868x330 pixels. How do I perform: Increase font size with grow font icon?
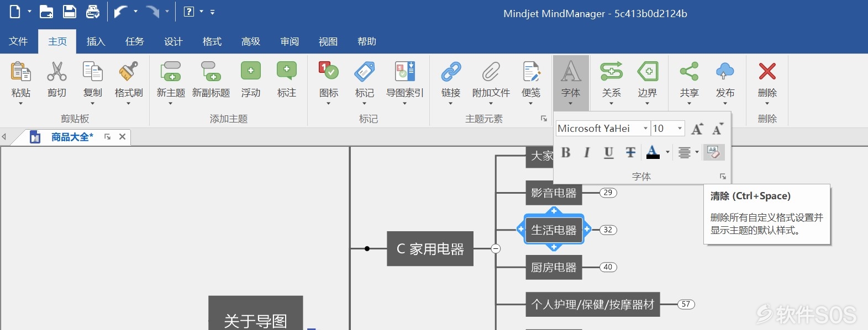click(697, 129)
